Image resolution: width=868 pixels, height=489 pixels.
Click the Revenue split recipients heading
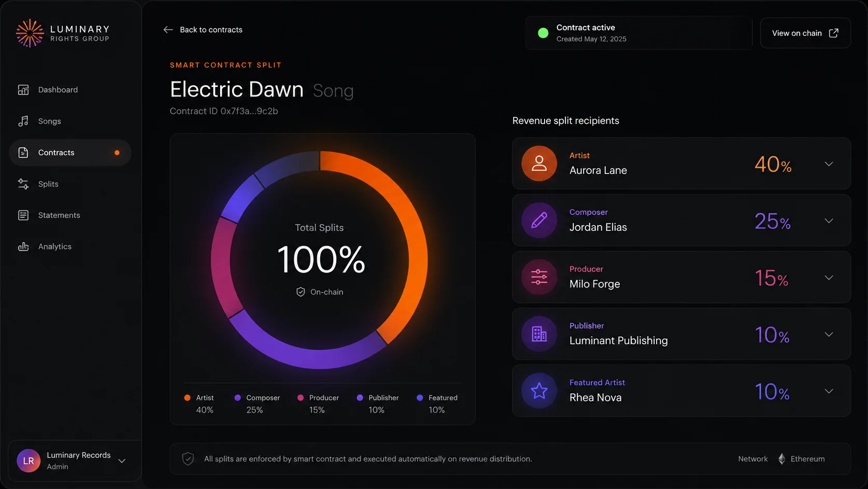point(566,121)
